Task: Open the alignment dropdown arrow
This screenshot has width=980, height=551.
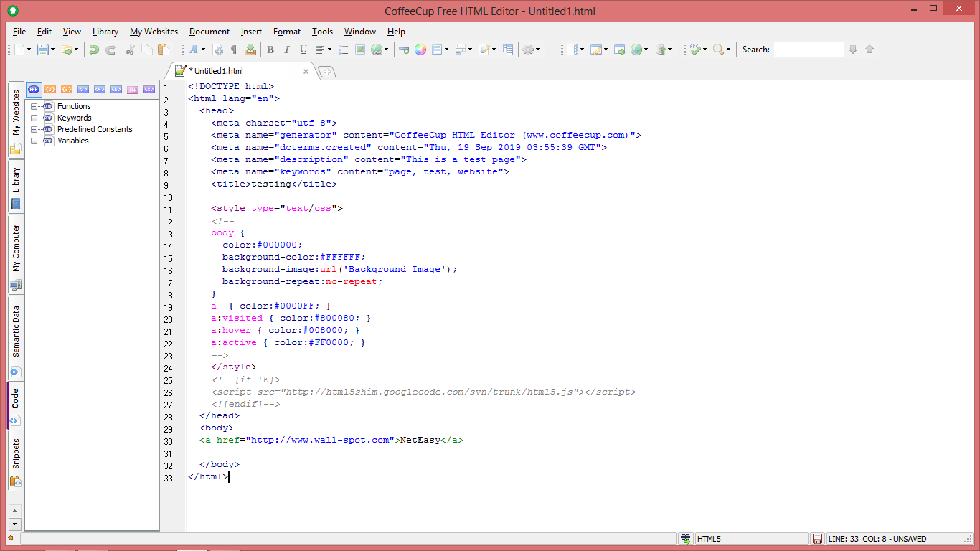Action: coord(329,50)
